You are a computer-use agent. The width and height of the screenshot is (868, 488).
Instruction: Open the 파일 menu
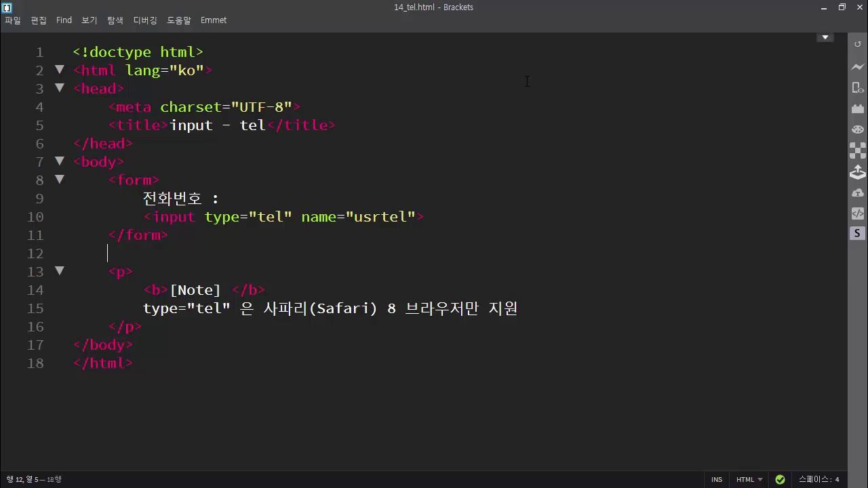pyautogui.click(x=13, y=20)
